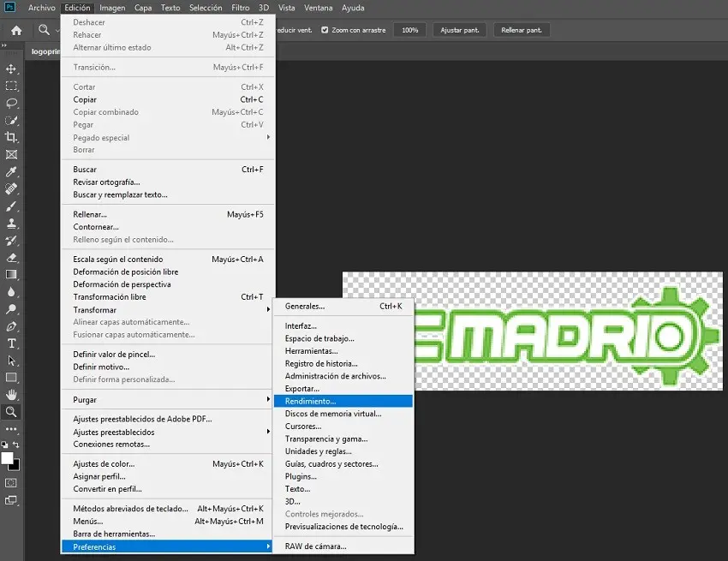The width and height of the screenshot is (728, 561).
Task: Choose Ajustes de color... command
Action: pyautogui.click(x=167, y=464)
